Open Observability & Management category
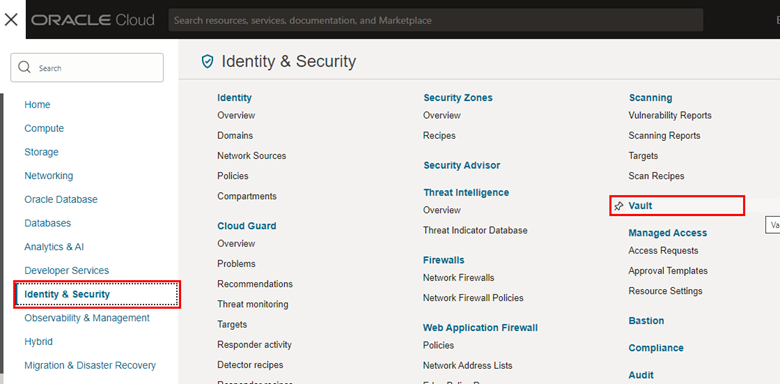The height and width of the screenshot is (384, 780). pos(87,318)
